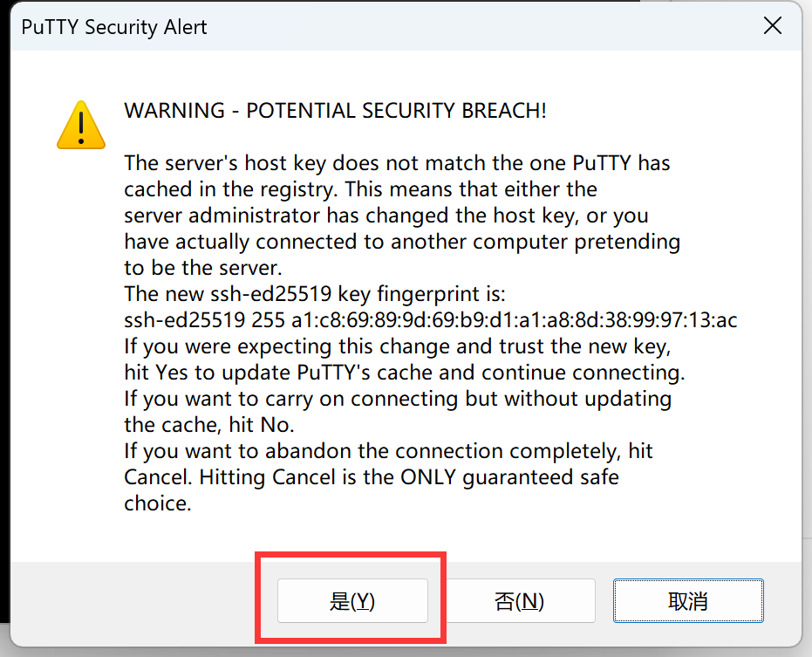Click the "hit Yes to update PuTTY's cache" line
The width and height of the screenshot is (812, 657).
click(405, 372)
